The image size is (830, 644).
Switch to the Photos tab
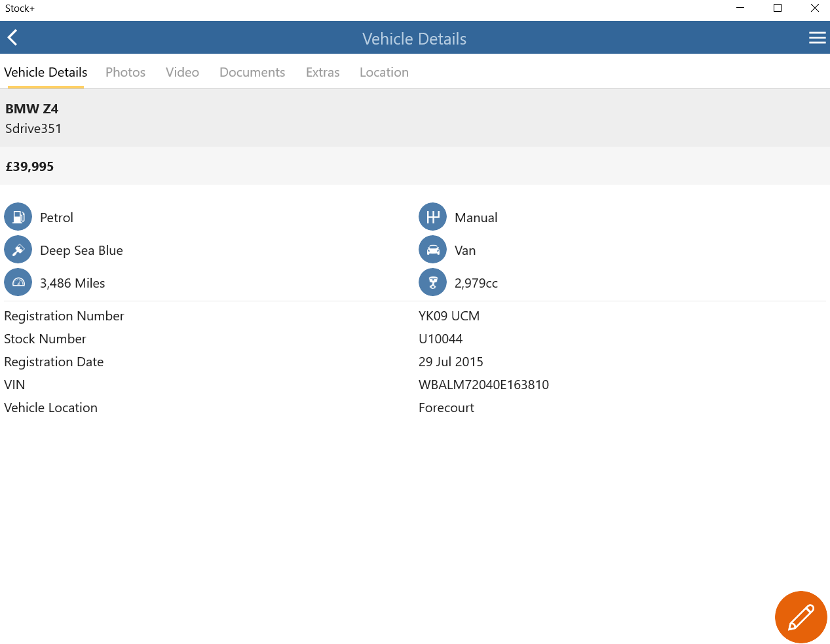pos(126,72)
